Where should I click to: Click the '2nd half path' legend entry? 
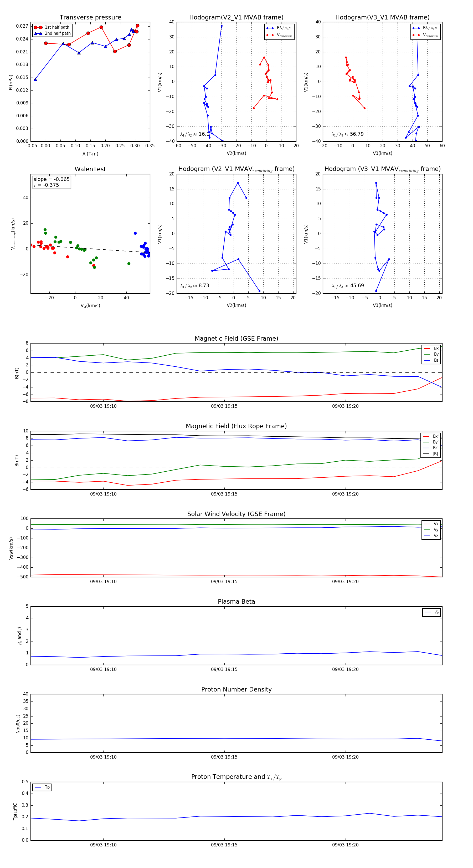pos(52,33)
